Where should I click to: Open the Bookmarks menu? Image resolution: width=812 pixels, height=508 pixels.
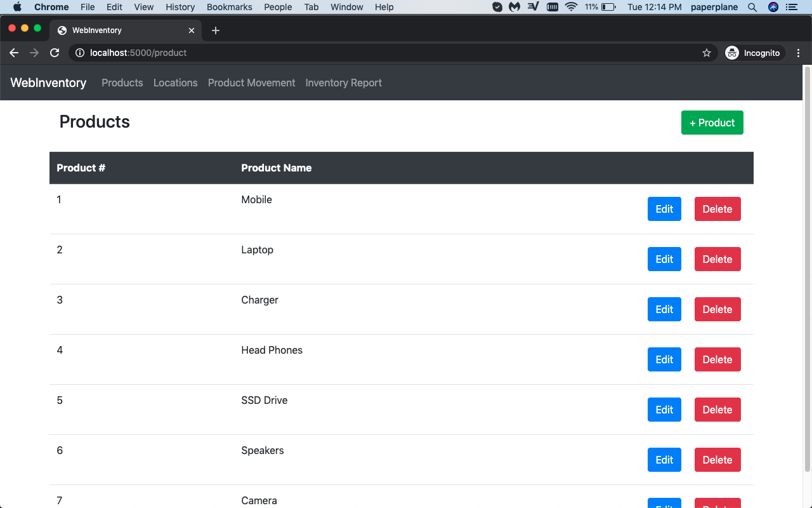point(230,7)
